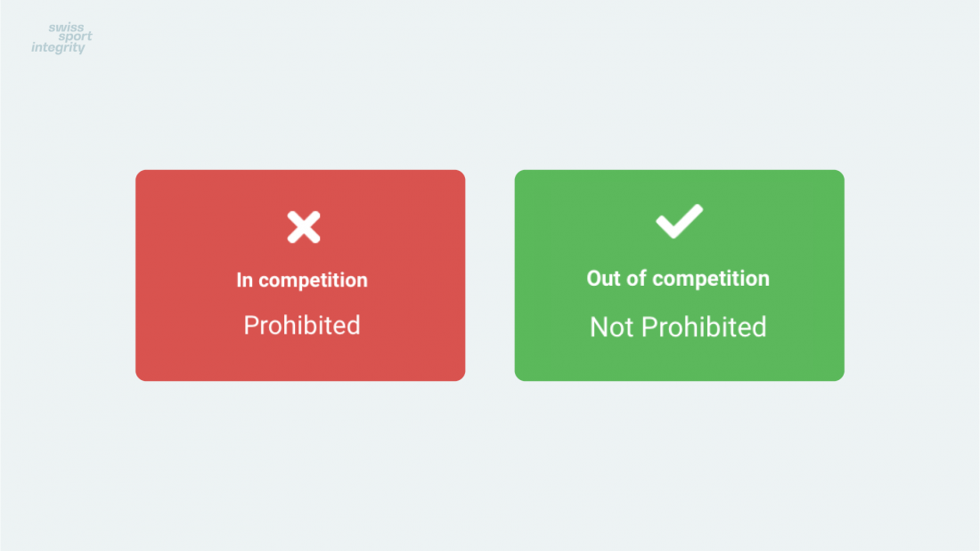Image resolution: width=980 pixels, height=551 pixels.
Task: Click the white X icon on red card
Action: (x=304, y=227)
